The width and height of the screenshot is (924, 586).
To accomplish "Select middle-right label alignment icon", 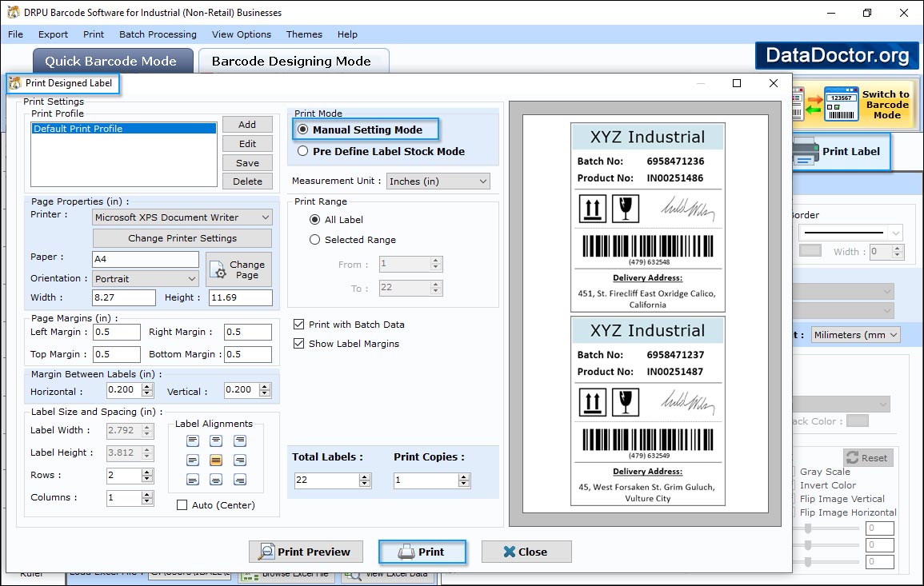I will click(x=240, y=460).
